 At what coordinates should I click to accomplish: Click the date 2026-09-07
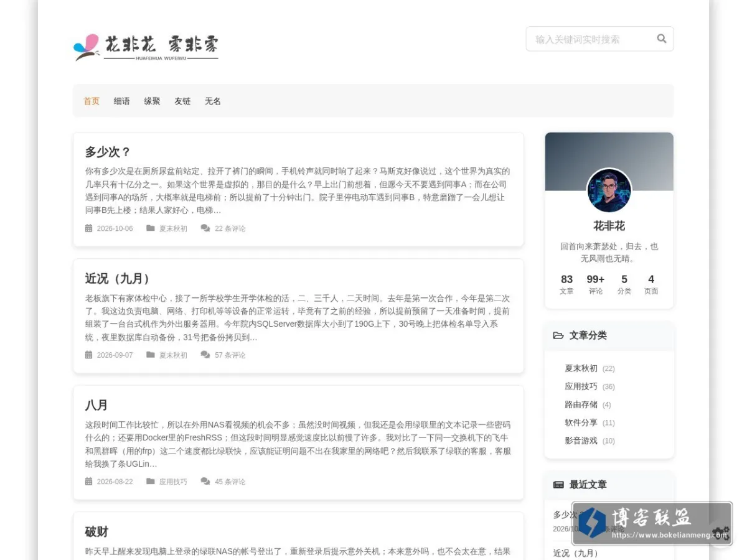pyautogui.click(x=115, y=355)
